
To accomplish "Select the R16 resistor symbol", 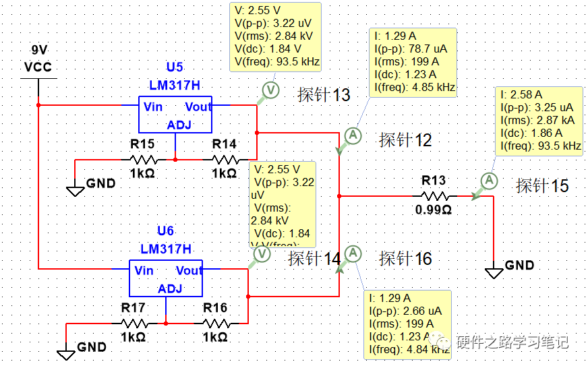I will tap(216, 324).
